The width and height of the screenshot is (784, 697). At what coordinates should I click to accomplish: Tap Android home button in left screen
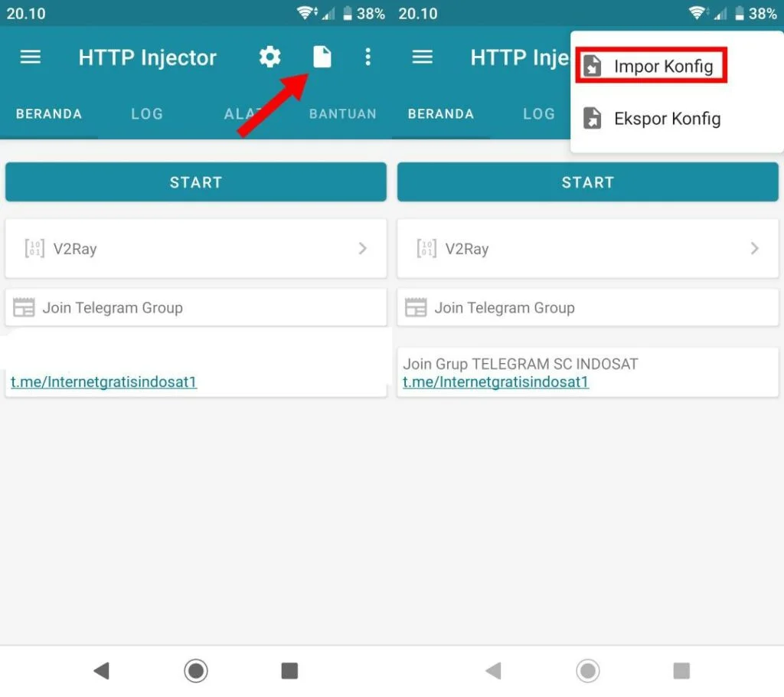[x=195, y=670]
